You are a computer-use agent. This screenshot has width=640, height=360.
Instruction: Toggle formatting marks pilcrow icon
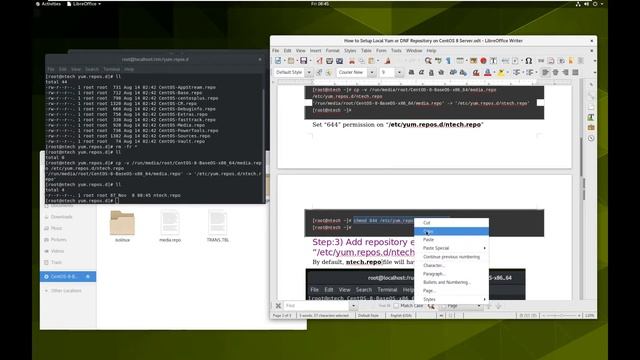click(448, 61)
